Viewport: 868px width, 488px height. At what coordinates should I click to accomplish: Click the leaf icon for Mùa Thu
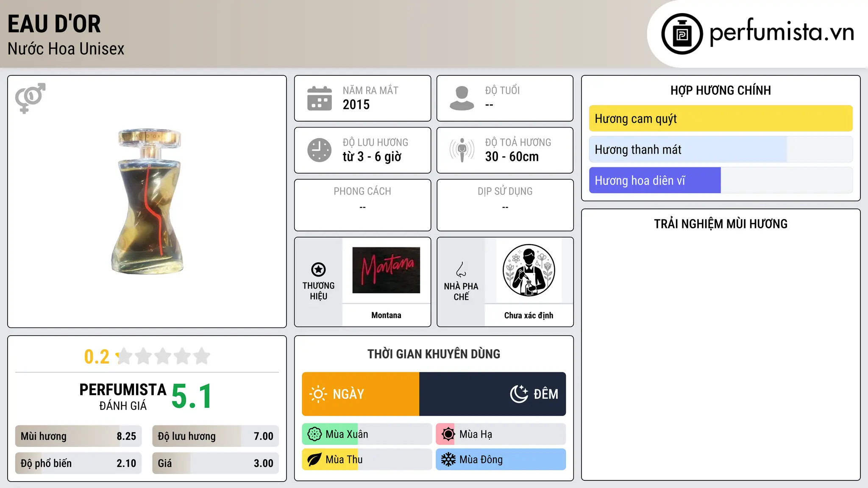pyautogui.click(x=314, y=460)
